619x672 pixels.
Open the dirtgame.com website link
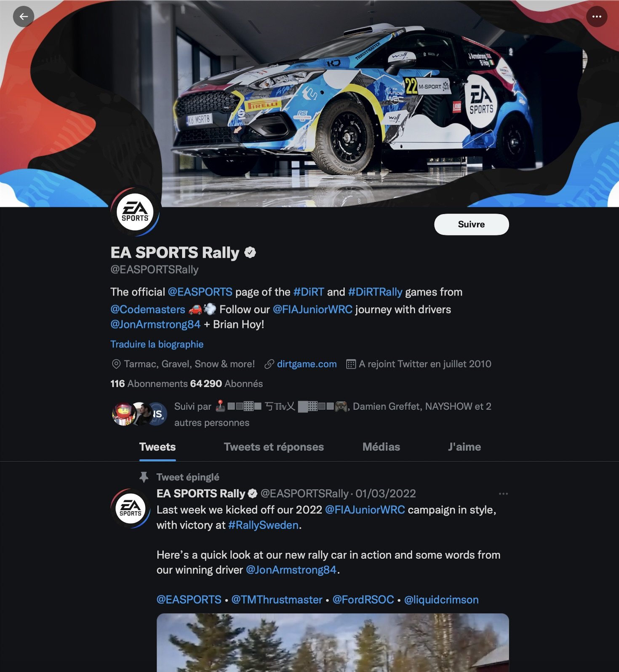click(307, 364)
